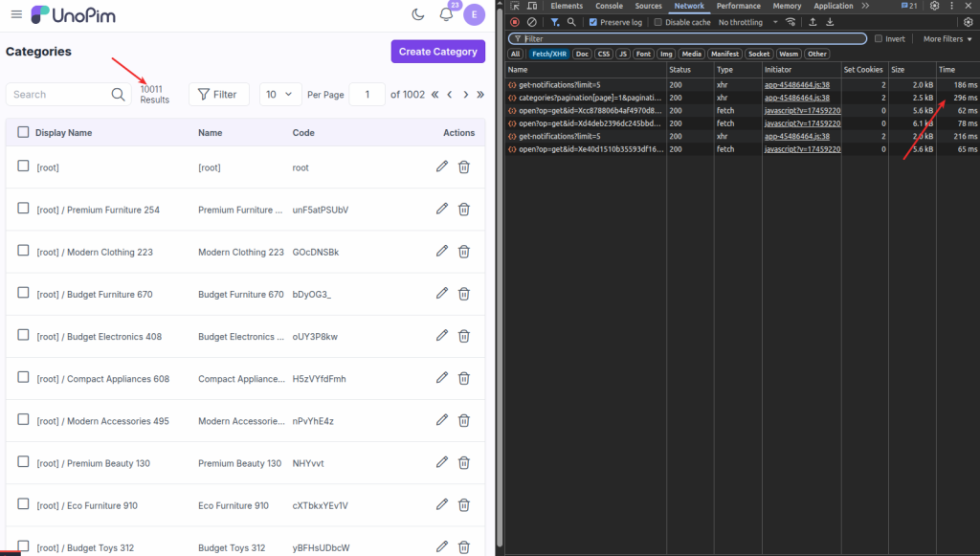Click the Create Category button

coord(438,52)
